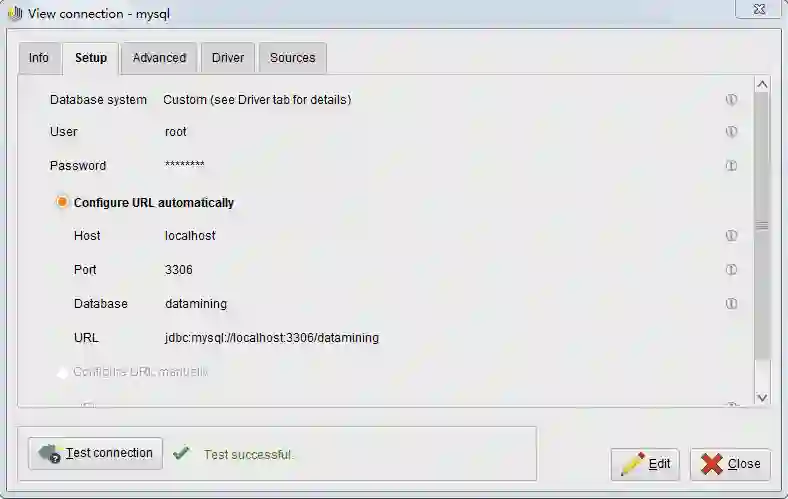Viewport: 788px width, 499px height.
Task: Click info icon beside Password row
Action: (x=731, y=165)
